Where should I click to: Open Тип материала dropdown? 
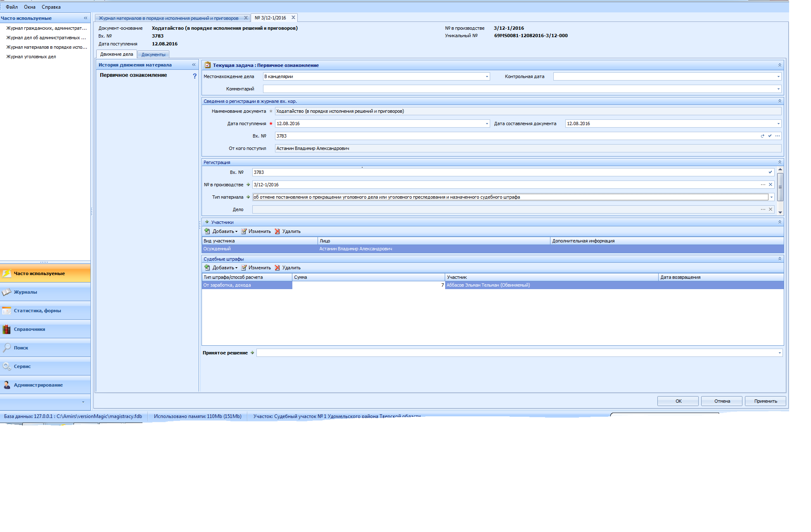771,197
